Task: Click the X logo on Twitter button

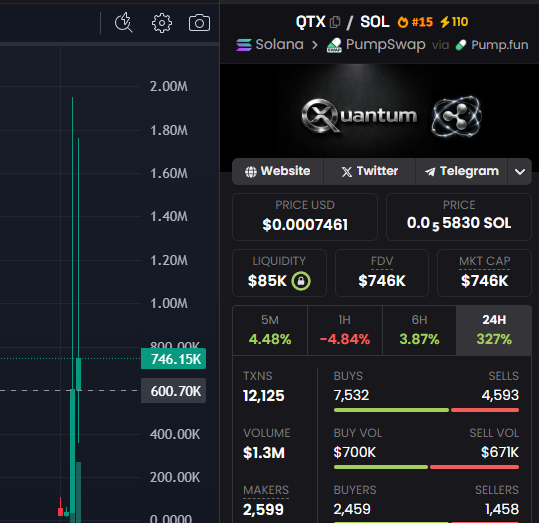Action: [x=347, y=172]
